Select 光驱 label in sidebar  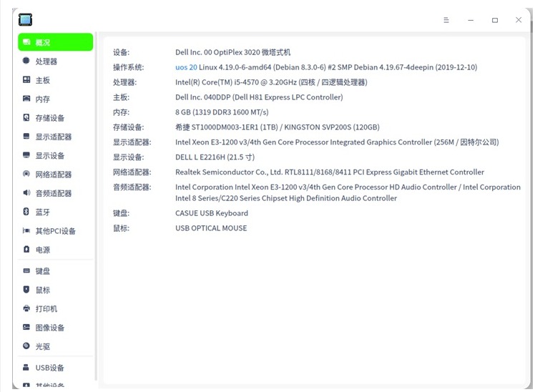click(x=43, y=347)
